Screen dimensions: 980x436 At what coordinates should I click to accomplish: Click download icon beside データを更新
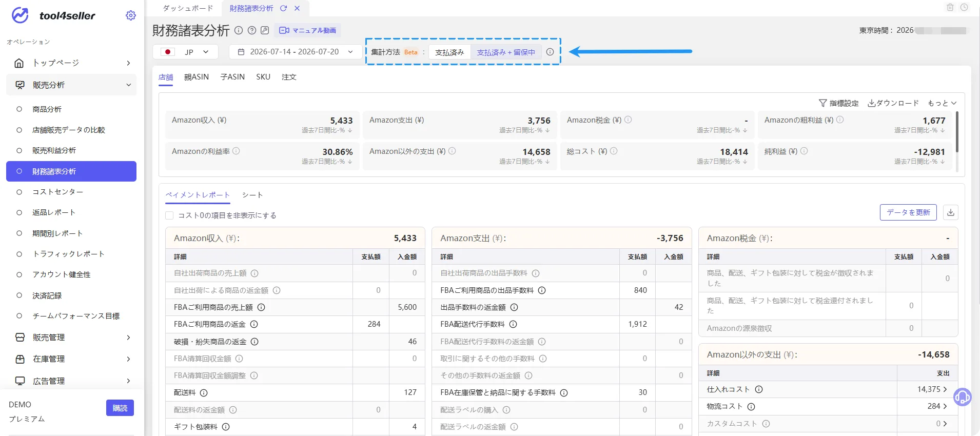[x=951, y=212]
